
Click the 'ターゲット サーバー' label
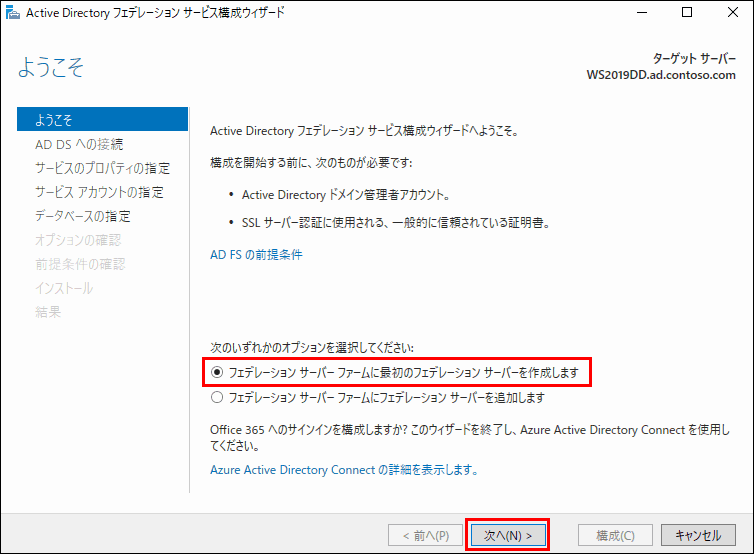(694, 59)
